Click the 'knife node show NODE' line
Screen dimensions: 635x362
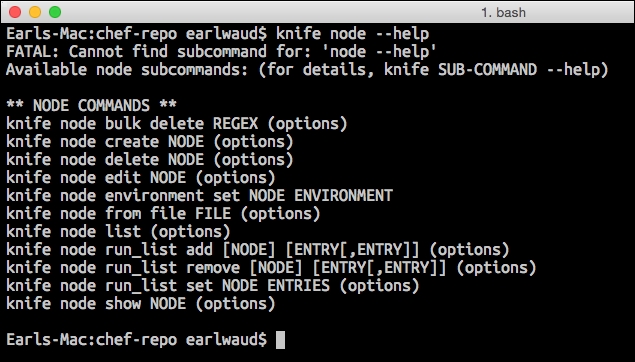(x=141, y=303)
